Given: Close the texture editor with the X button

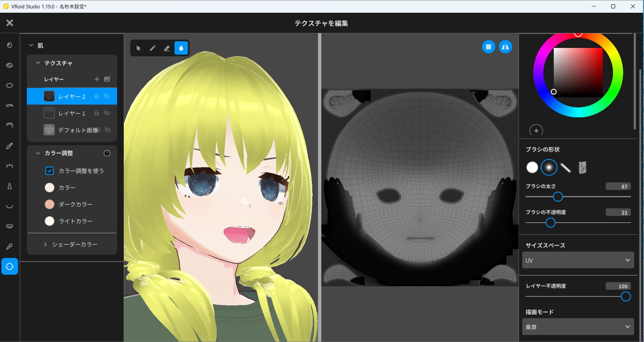Looking at the screenshot, I should click(10, 23).
